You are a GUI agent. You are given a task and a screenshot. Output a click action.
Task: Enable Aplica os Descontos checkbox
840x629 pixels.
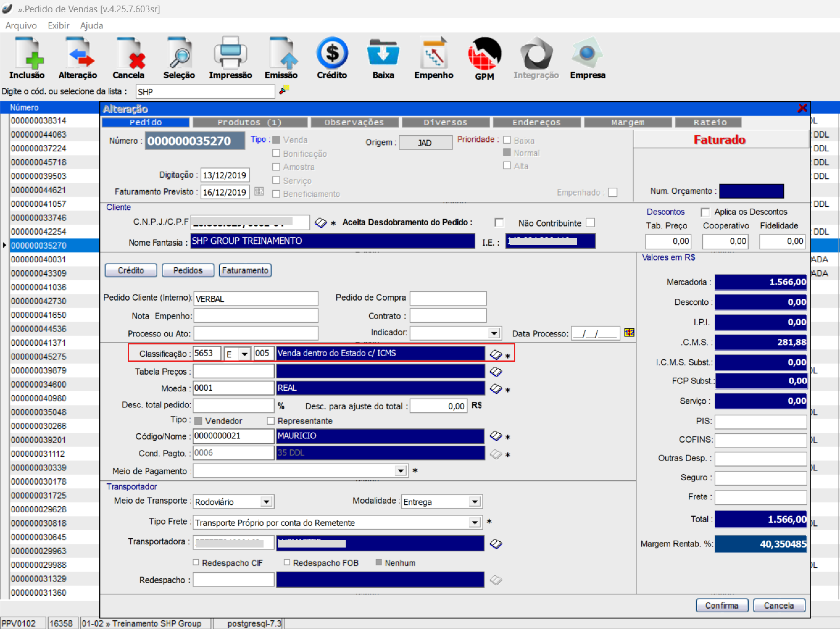pyautogui.click(x=705, y=212)
